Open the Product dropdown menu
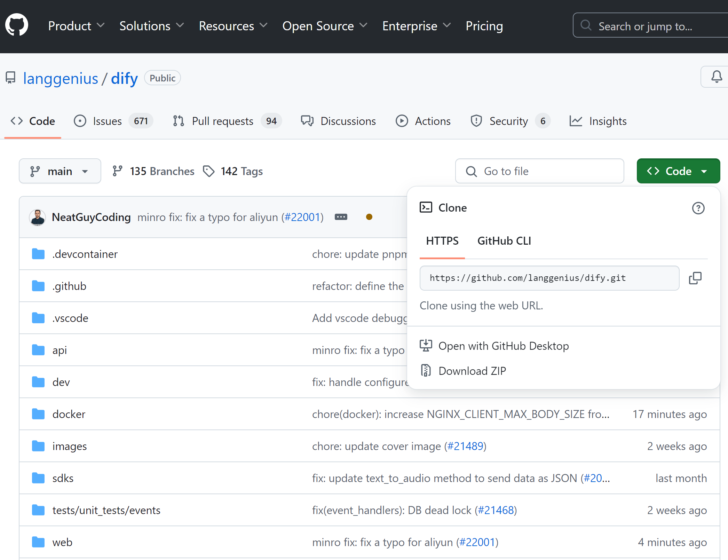 point(76,26)
